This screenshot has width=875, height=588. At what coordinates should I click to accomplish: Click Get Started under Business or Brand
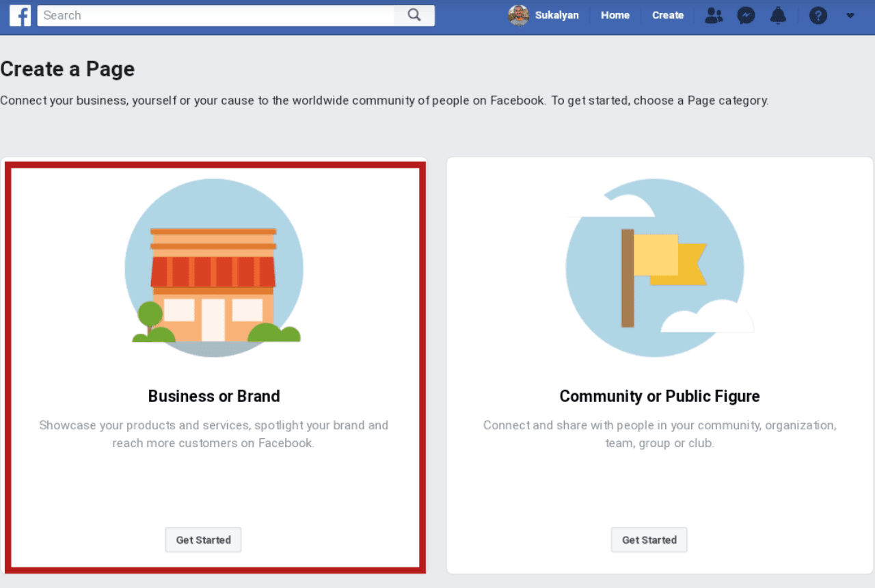coord(203,539)
